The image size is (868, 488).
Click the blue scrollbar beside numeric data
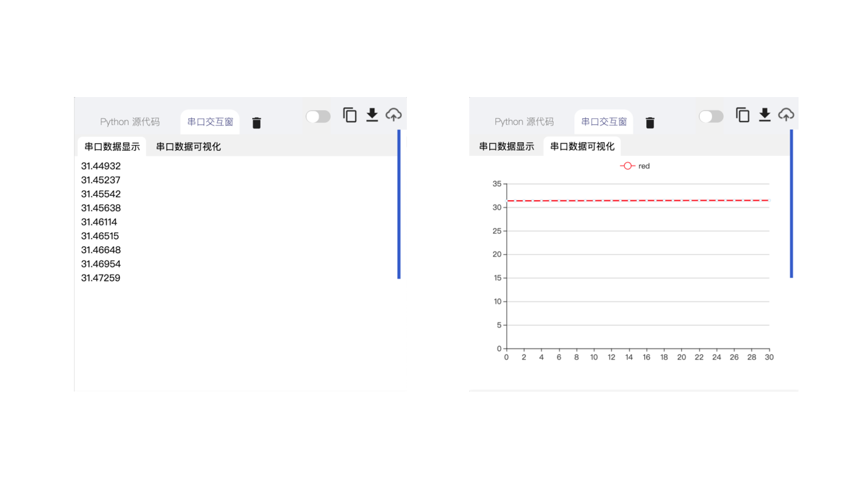[399, 204]
